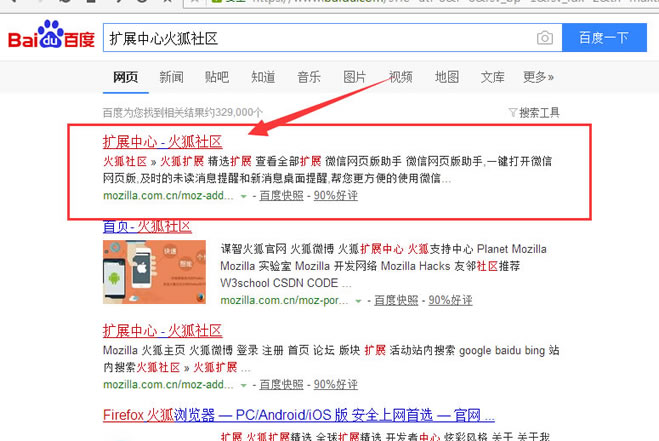Click the camera image-search icon
The width and height of the screenshot is (659, 441).
coord(545,38)
